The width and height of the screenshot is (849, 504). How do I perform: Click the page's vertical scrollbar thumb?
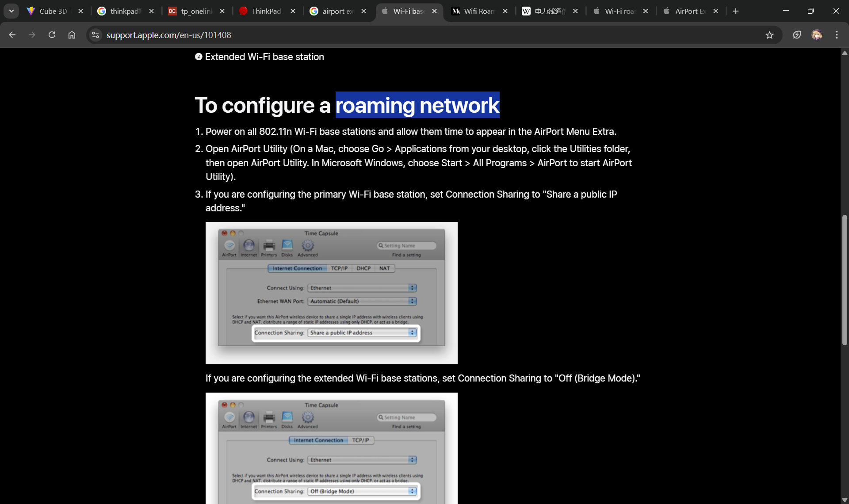pyautogui.click(x=845, y=279)
